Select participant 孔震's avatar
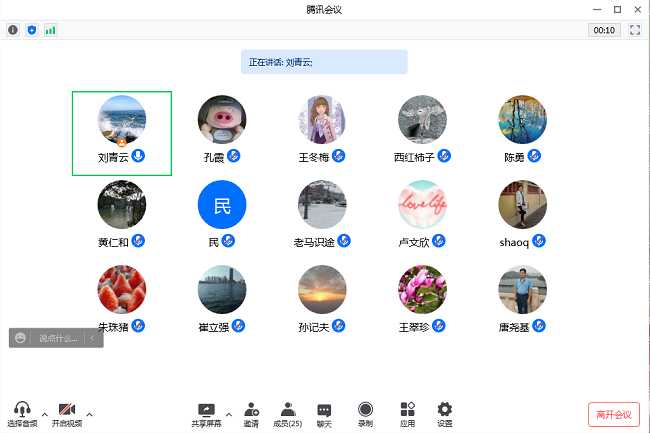The image size is (650, 433). pos(222,120)
